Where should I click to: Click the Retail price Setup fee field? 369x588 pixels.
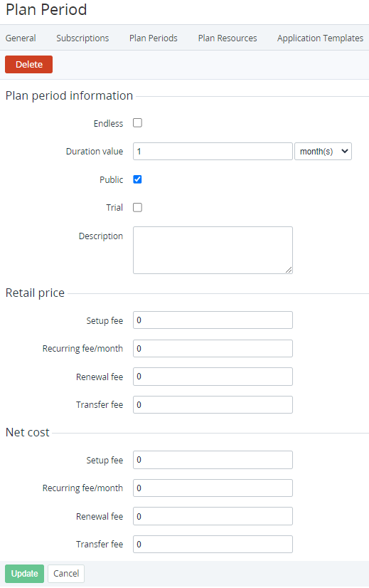pos(213,320)
